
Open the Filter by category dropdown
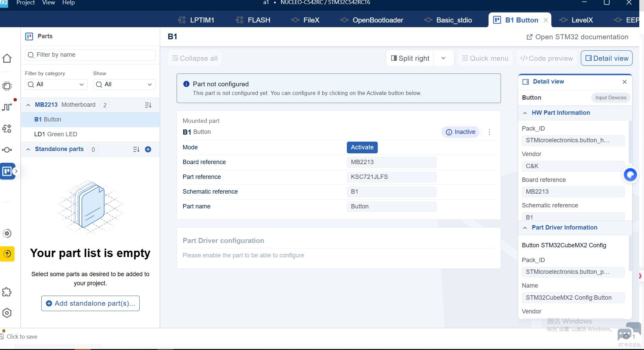(x=56, y=85)
